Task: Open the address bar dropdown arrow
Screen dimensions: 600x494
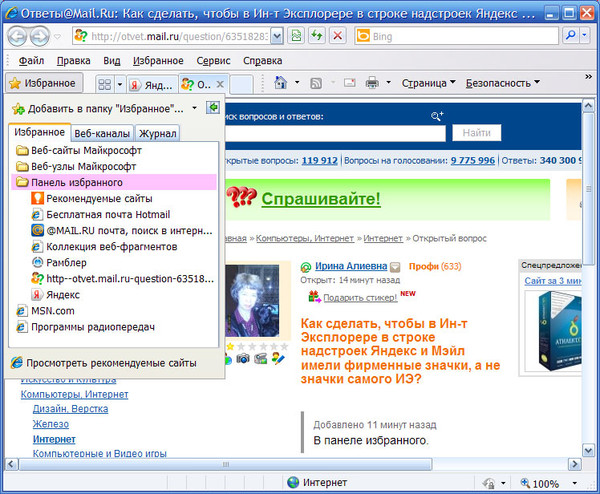Action: pos(277,36)
